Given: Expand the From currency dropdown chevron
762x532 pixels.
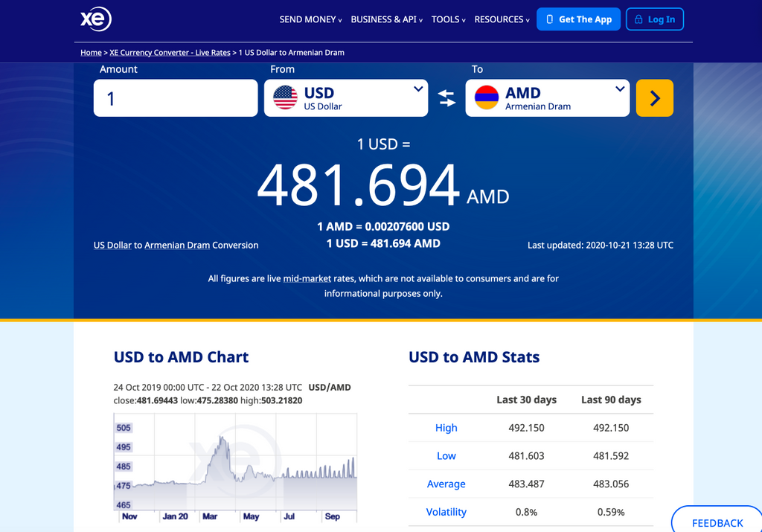Looking at the screenshot, I should (418, 89).
